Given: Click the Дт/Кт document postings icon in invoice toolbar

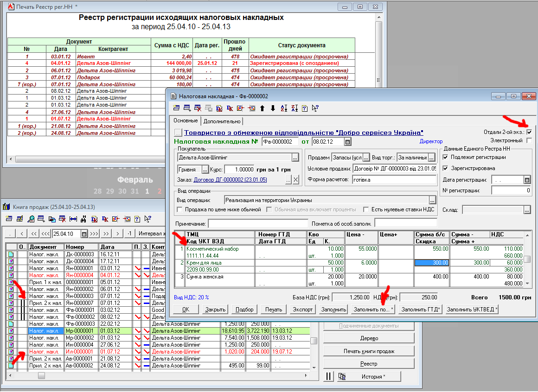Looking at the screenshot, I should [x=219, y=108].
